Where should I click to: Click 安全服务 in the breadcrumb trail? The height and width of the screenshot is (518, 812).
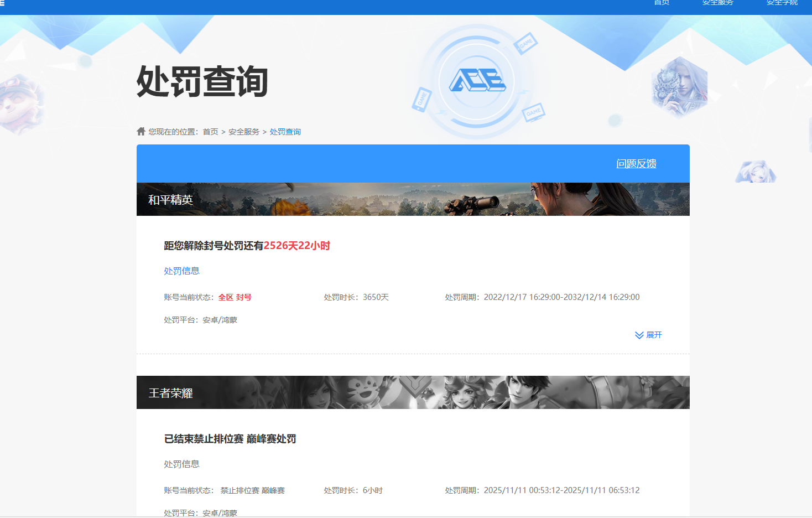(243, 132)
